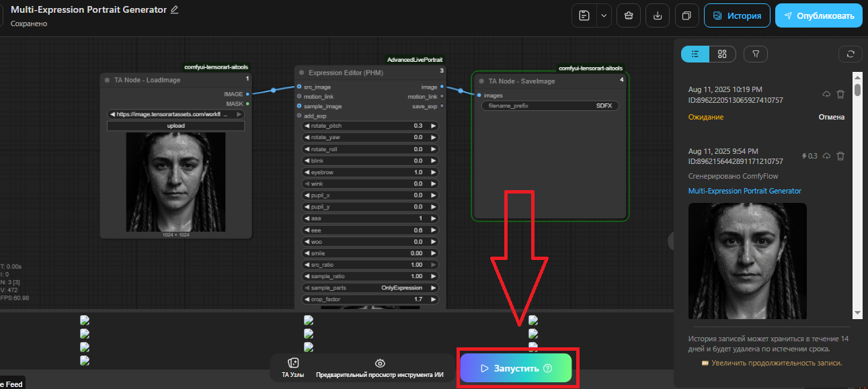
Task: Click the eyebrow value slider
Action: tap(370, 172)
